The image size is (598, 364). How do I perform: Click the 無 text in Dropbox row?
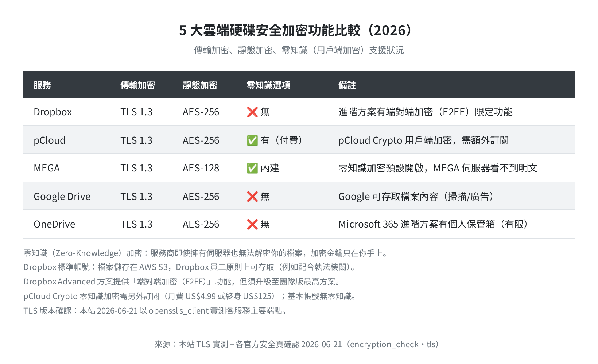coord(265,112)
